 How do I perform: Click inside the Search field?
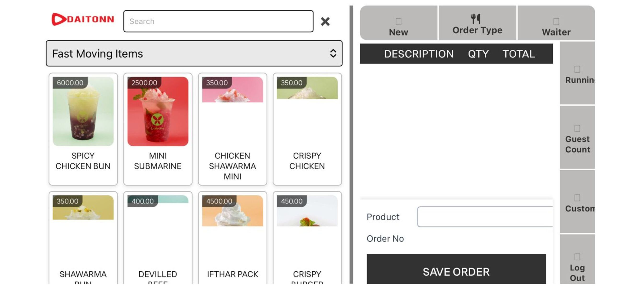point(218,21)
